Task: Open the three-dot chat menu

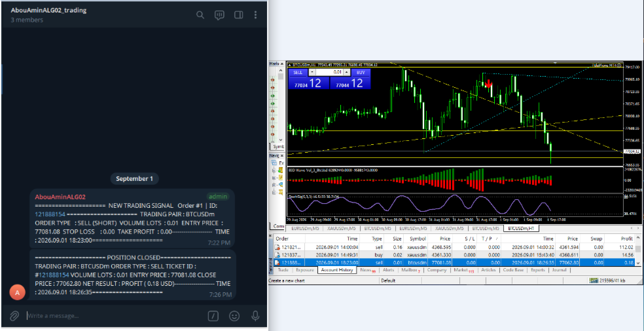Action: [x=255, y=15]
